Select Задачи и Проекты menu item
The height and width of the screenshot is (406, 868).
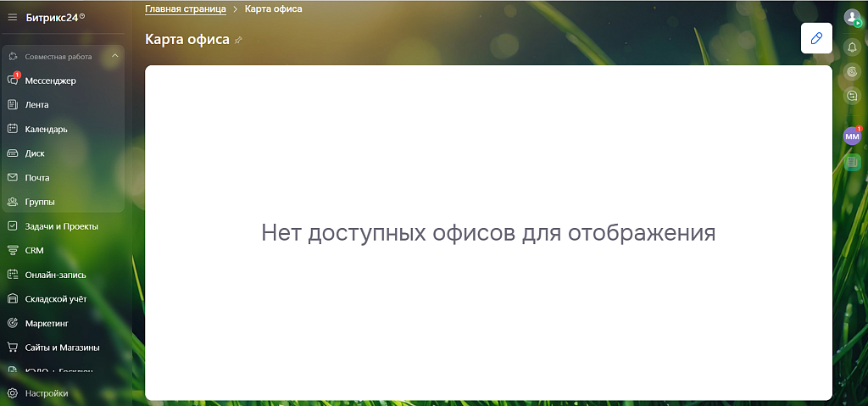point(61,226)
